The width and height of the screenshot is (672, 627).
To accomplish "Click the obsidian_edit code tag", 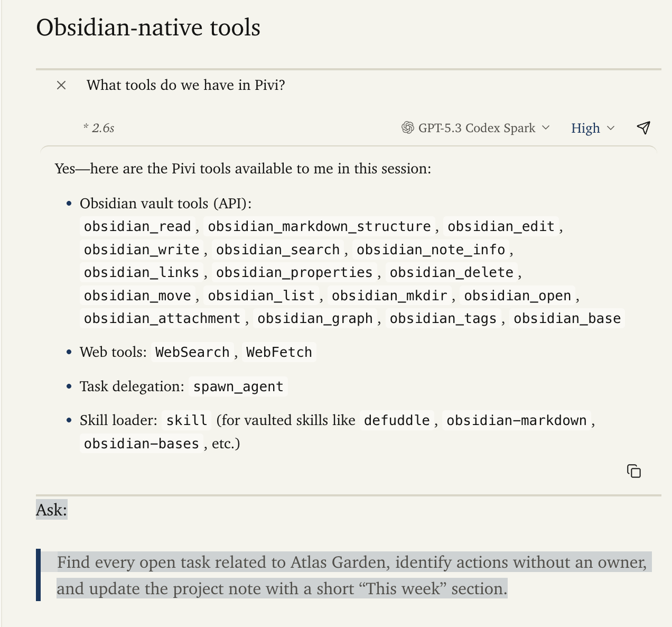I will (x=501, y=226).
